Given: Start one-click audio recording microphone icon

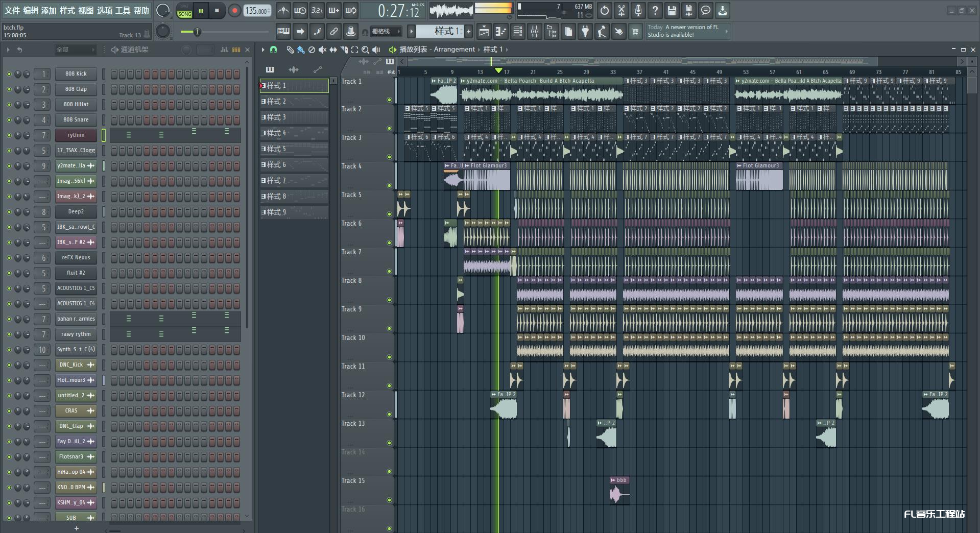Looking at the screenshot, I should (638, 10).
